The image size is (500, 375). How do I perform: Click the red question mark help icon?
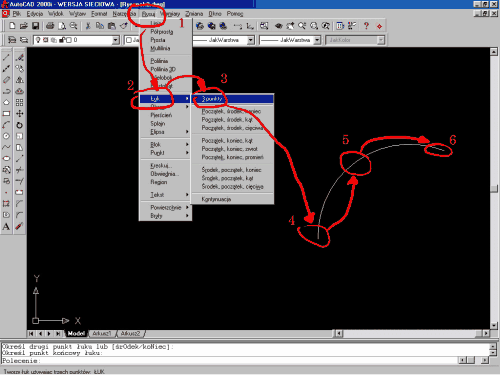[x=366, y=26]
